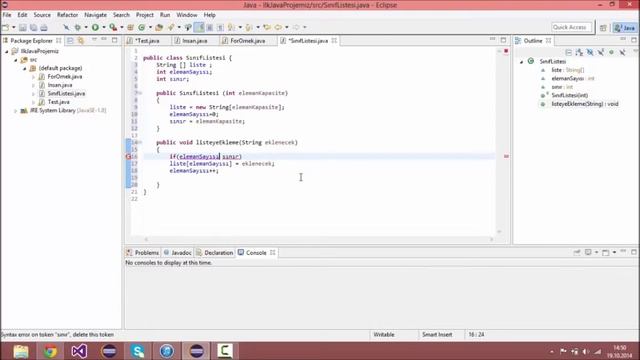Screen dimensions: 640x360
Task: Toggle Hide Local Types in Outline
Action: pyautogui.click(x=622, y=52)
